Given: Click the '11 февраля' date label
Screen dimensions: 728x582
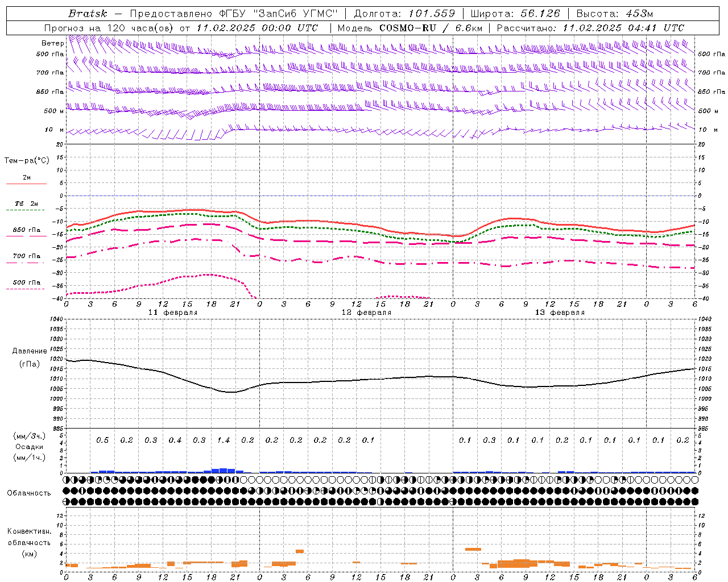Looking at the screenshot, I should [x=173, y=313].
